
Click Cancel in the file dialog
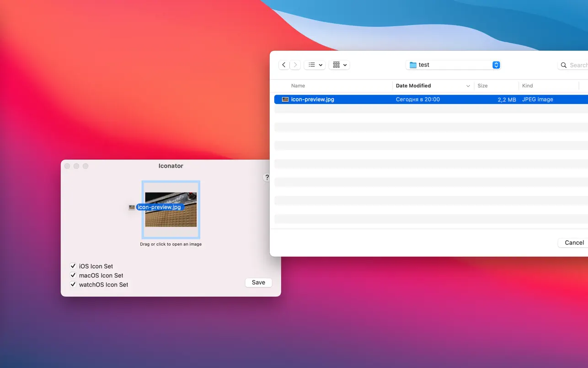tap(574, 243)
